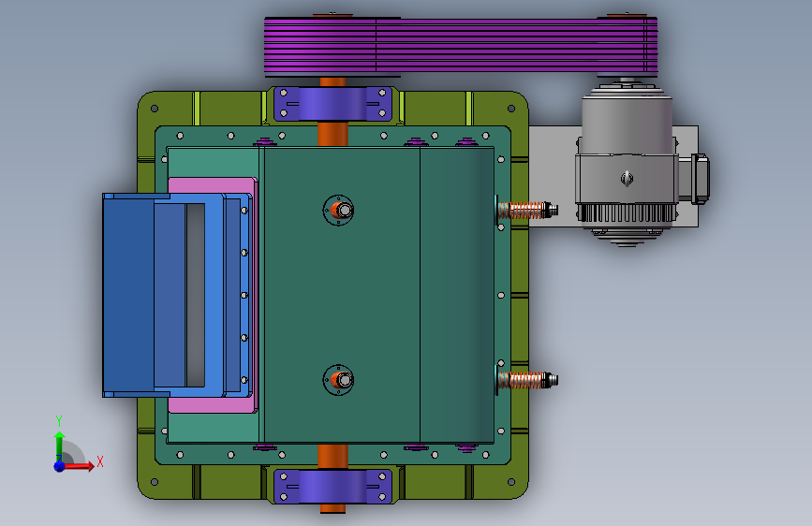The image size is (812, 526).
Task: Select the upper purple bearing block
Action: click(x=333, y=104)
